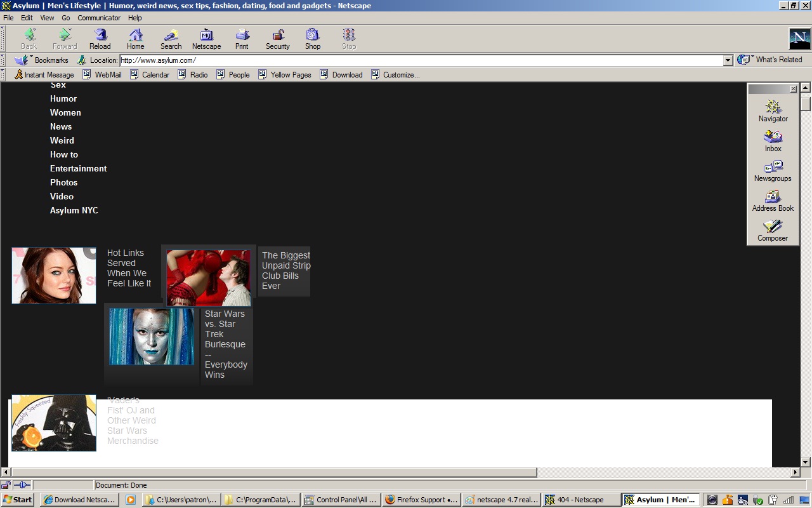The image size is (812, 508).
Task: Click the red-haired woman thumbnail
Action: [54, 276]
